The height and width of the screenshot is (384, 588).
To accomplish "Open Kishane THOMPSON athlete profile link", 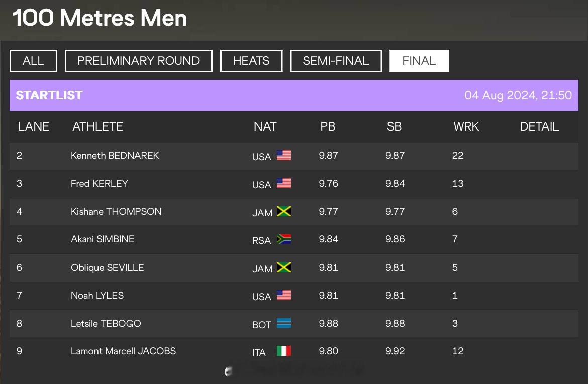I will coord(116,211).
